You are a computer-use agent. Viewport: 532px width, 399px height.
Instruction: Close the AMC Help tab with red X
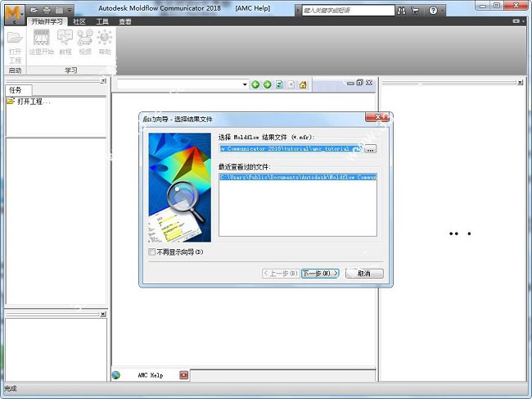point(184,375)
